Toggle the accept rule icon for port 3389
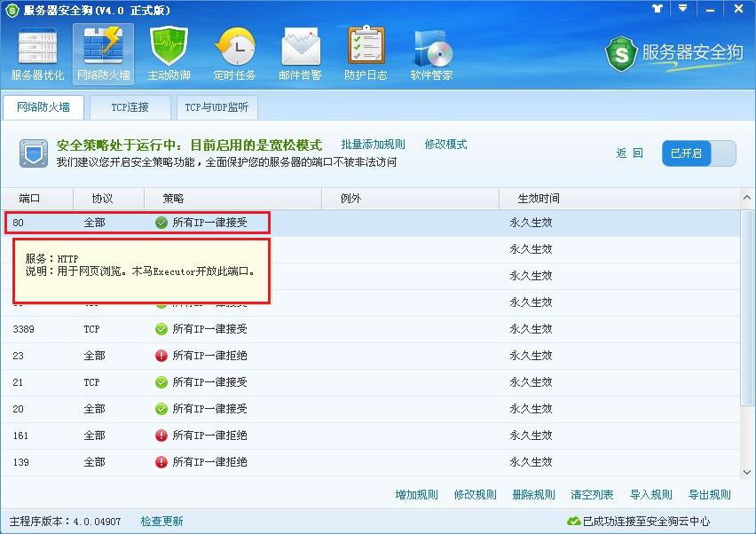The image size is (756, 534). coord(161,329)
